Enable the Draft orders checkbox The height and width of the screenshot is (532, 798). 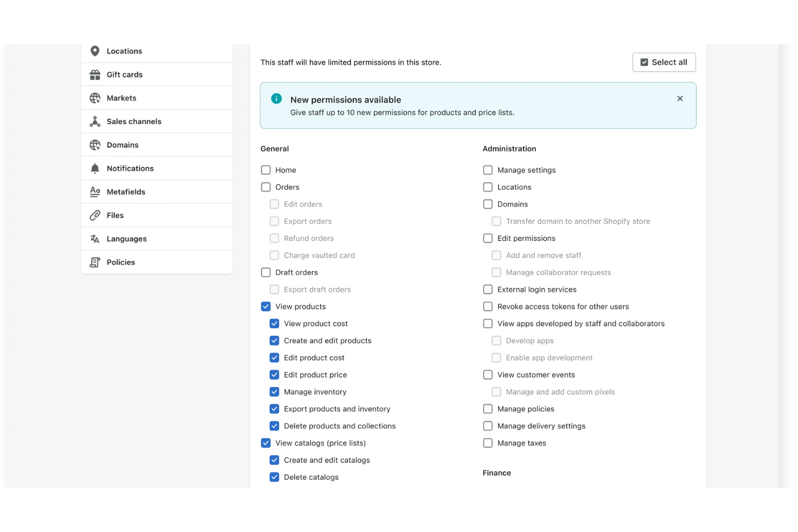coord(266,273)
